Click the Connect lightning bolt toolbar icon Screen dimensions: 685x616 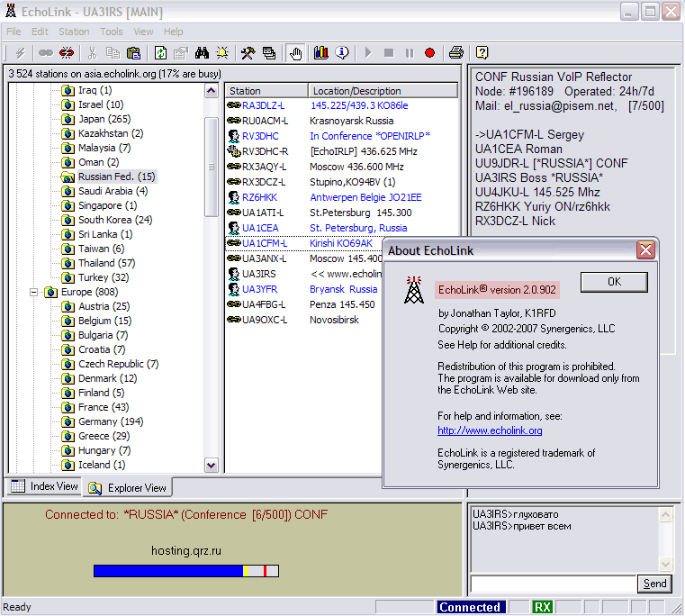(x=20, y=53)
